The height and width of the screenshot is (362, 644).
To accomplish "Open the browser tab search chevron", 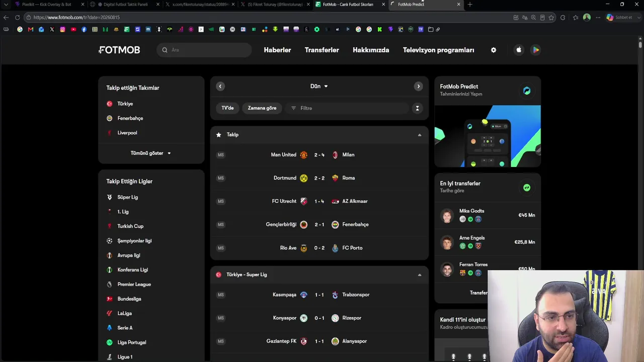I will point(6,5).
